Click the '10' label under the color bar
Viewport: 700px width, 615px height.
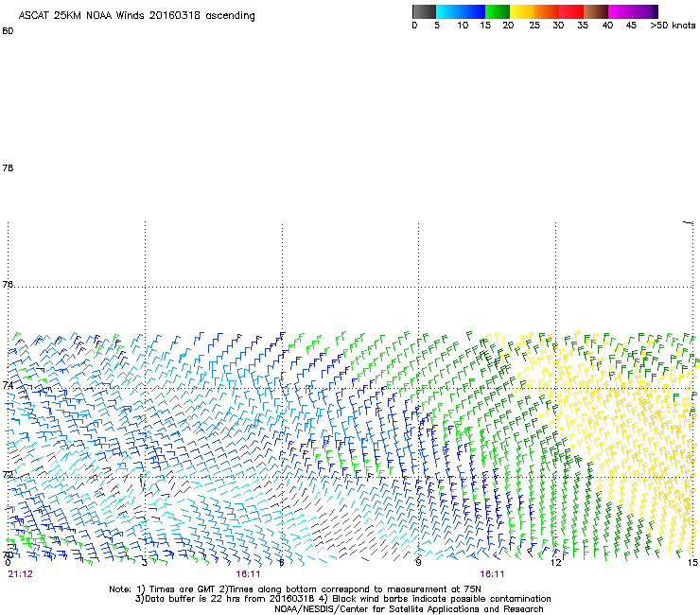click(x=463, y=26)
